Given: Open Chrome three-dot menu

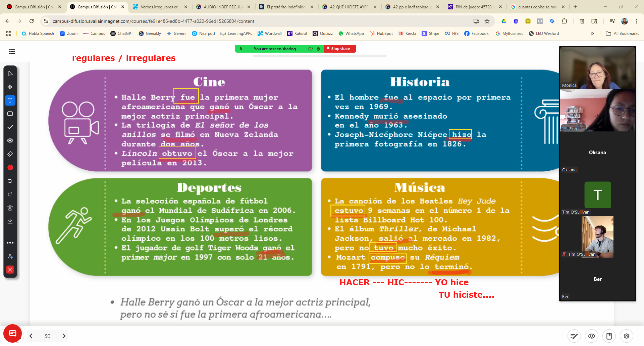Looking at the screenshot, I should [636, 21].
